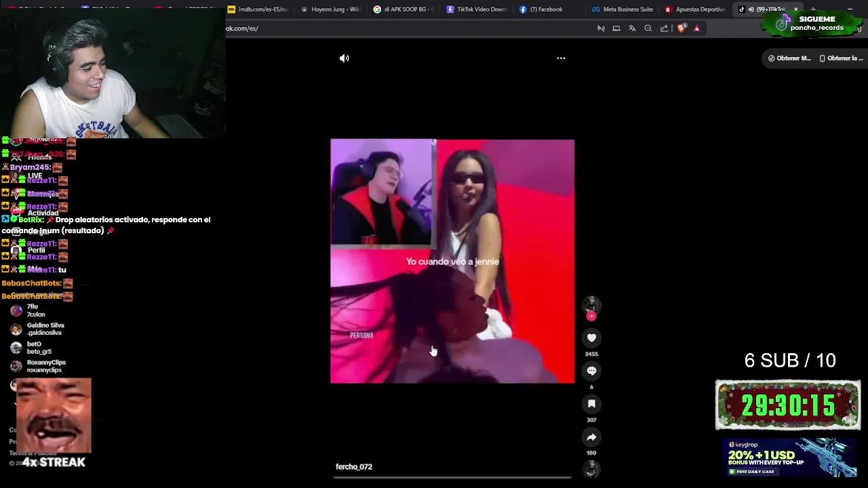Open the Brave Rewards triangle icon

696,28
